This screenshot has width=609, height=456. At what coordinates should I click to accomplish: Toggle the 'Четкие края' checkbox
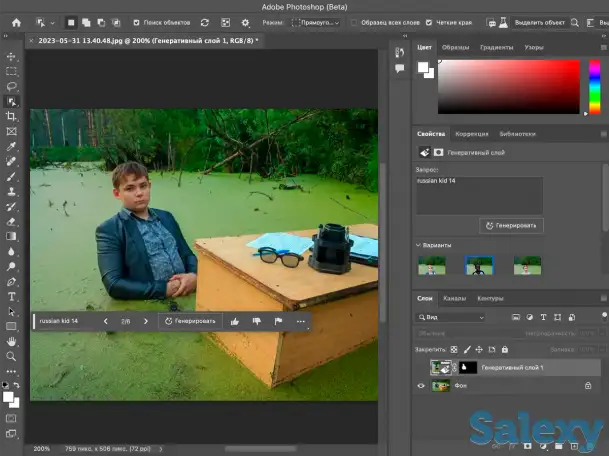[x=430, y=22]
